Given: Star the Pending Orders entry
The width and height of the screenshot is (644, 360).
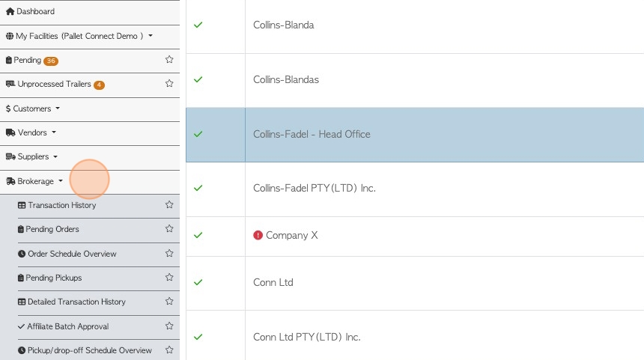Looking at the screenshot, I should coord(169,228).
